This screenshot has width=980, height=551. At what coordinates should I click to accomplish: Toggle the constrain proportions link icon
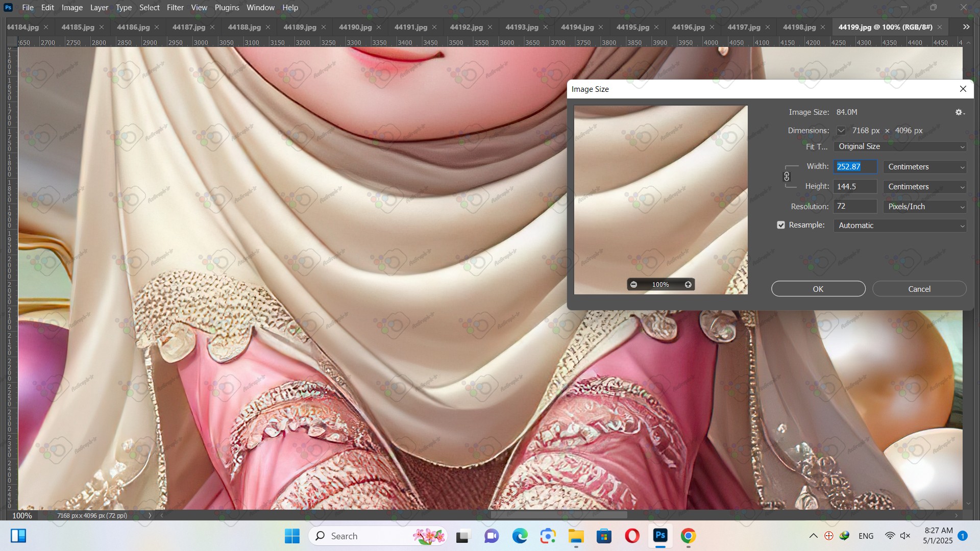(x=787, y=177)
